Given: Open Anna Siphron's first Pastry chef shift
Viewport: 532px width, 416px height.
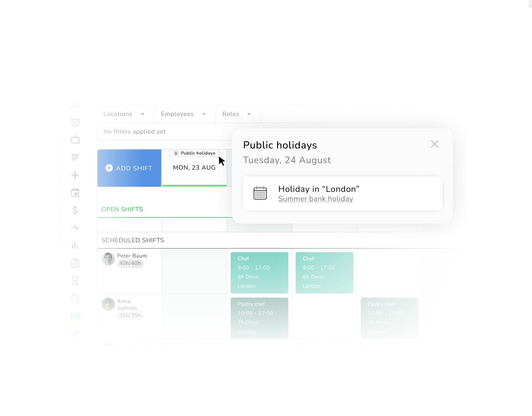Looking at the screenshot, I should pos(259,318).
